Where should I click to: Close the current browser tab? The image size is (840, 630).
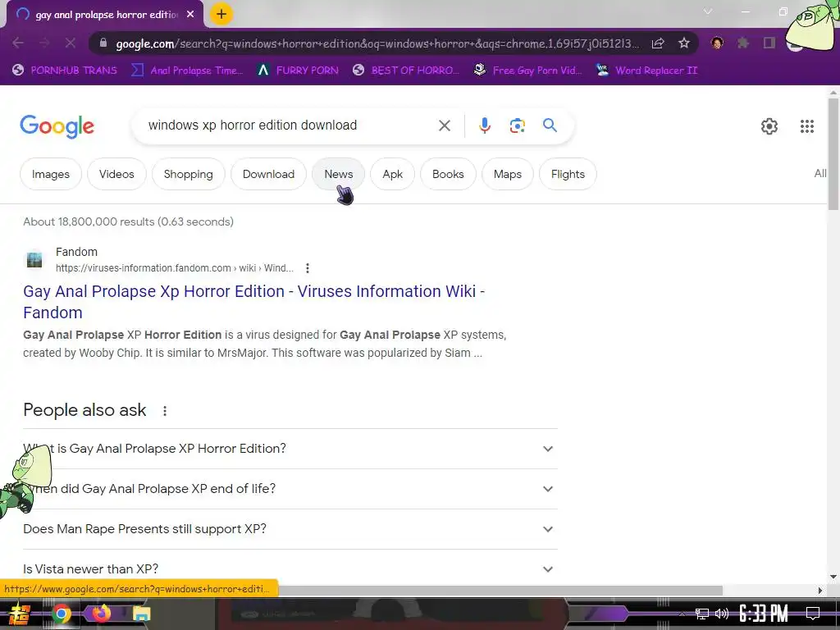click(x=190, y=15)
